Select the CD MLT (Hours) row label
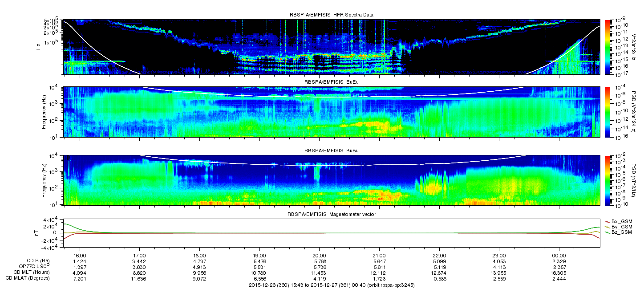 [32, 272]
